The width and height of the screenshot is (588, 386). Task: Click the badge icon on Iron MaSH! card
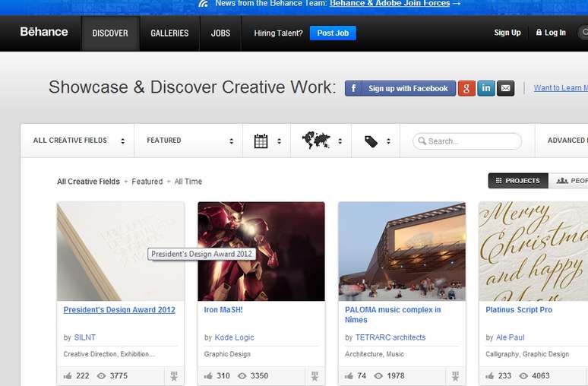(315, 376)
